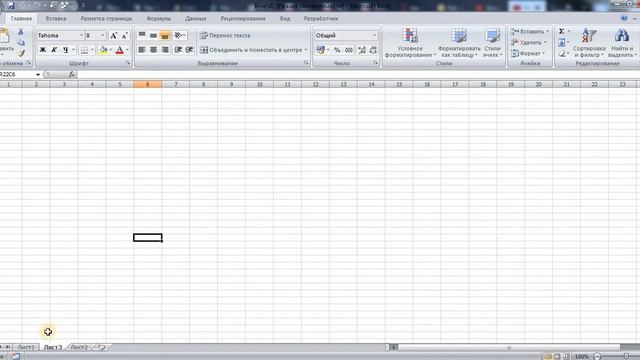The height and width of the screenshot is (360, 640).
Task: Align cell text to the left
Action: pos(142,50)
